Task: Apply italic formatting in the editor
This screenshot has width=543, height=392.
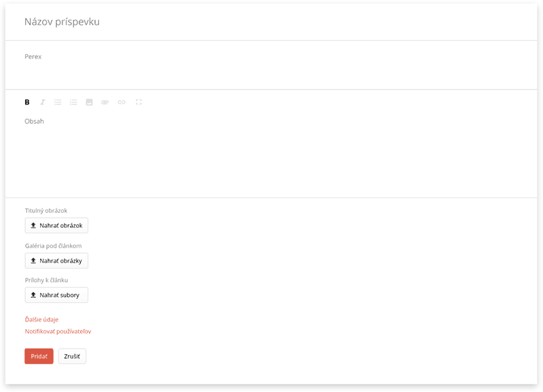Action: click(x=43, y=102)
